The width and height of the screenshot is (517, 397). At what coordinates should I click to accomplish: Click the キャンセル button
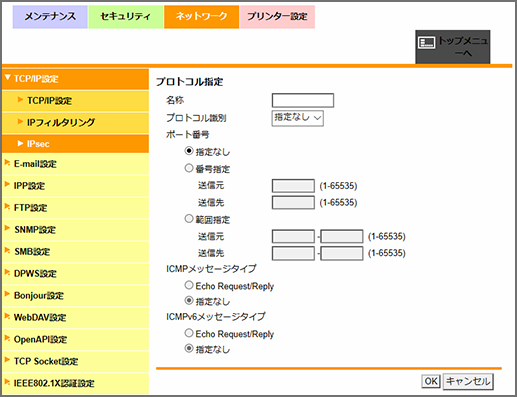468,381
